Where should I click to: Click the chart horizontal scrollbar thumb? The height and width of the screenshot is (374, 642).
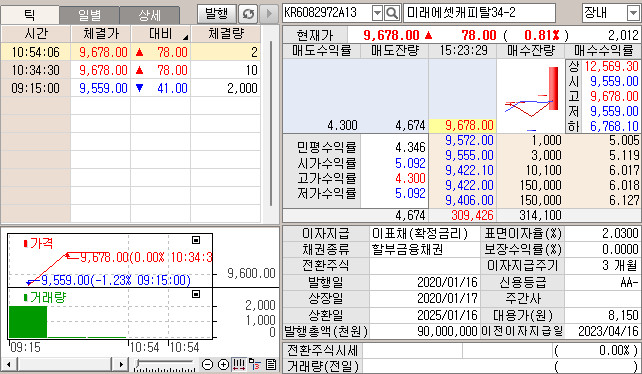[65, 364]
